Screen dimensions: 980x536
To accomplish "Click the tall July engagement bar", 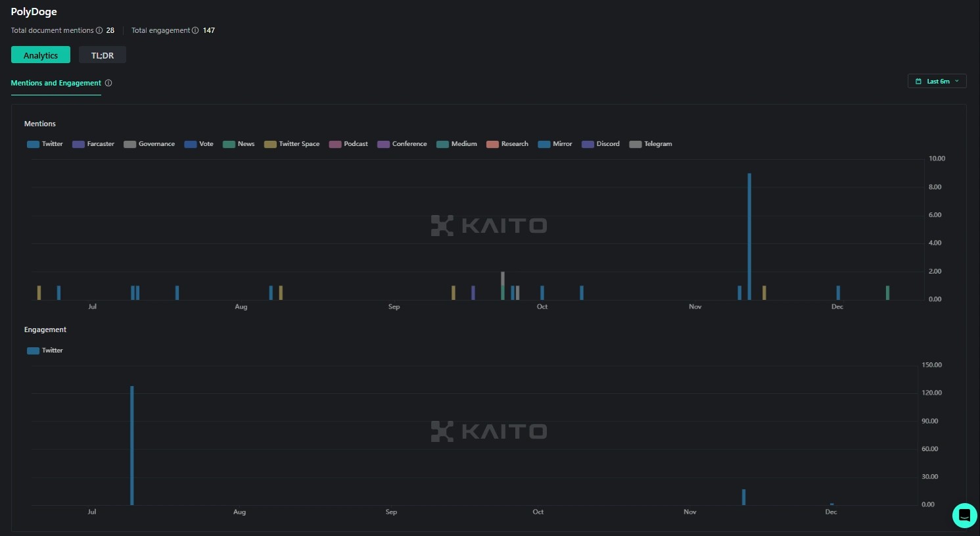I will [x=132, y=446].
